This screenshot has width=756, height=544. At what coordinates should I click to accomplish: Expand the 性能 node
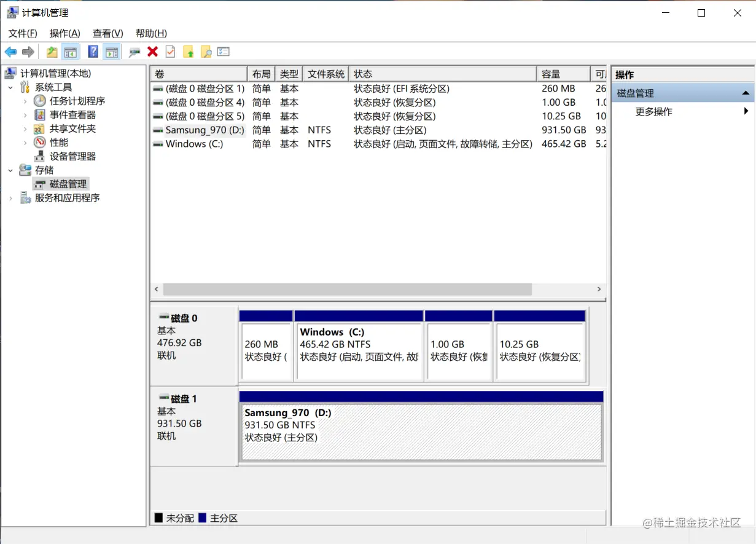[x=25, y=143]
